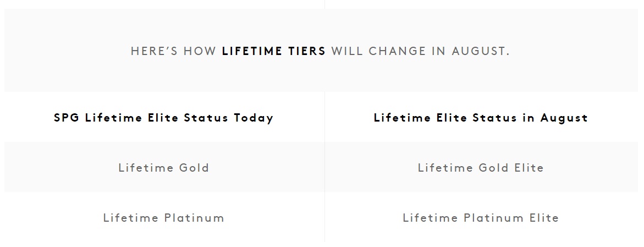Click "Today" in the left column header
This screenshot has height=247, width=644.
click(254, 118)
